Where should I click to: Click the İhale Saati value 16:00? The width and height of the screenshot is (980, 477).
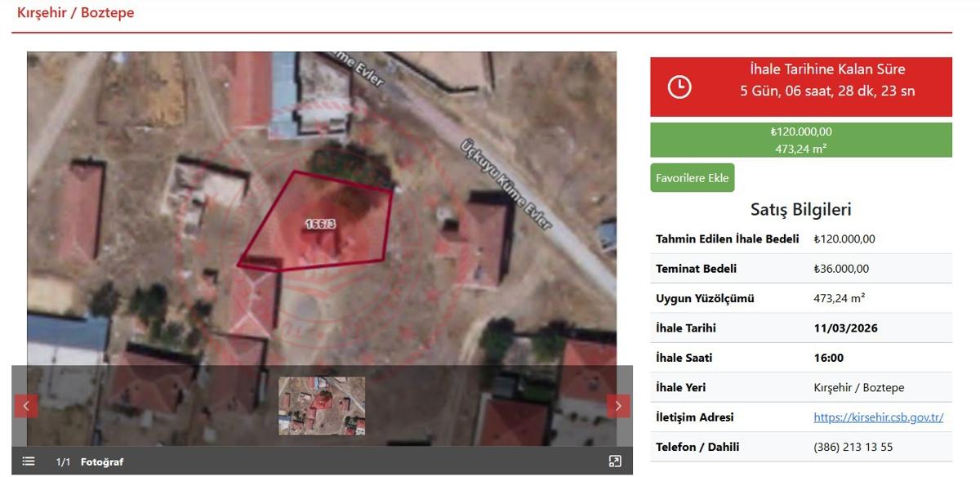(829, 358)
